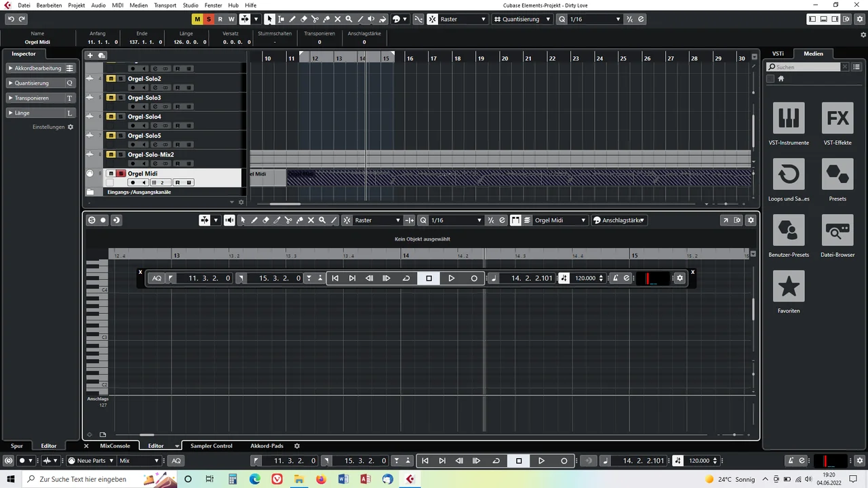Toggle the global Mute state button
The width and height of the screenshot is (868, 488).
pyautogui.click(x=197, y=19)
